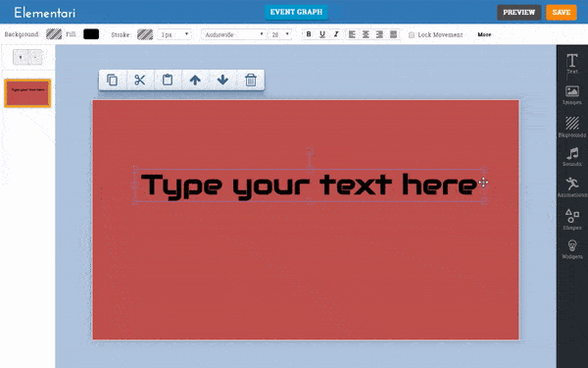Open the Shapes panel
Image resolution: width=588 pixels, height=368 pixels.
(x=572, y=219)
